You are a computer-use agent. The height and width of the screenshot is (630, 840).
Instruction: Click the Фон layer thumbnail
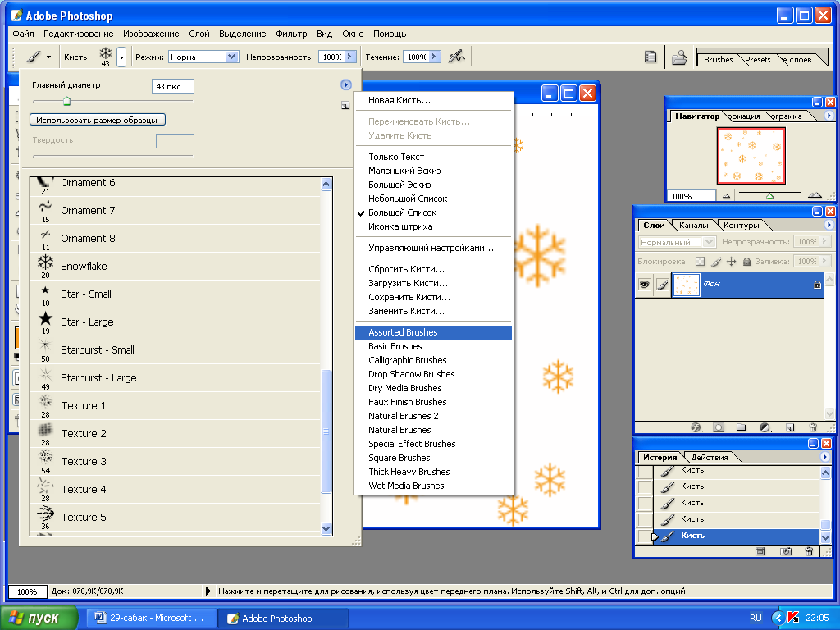(687, 285)
